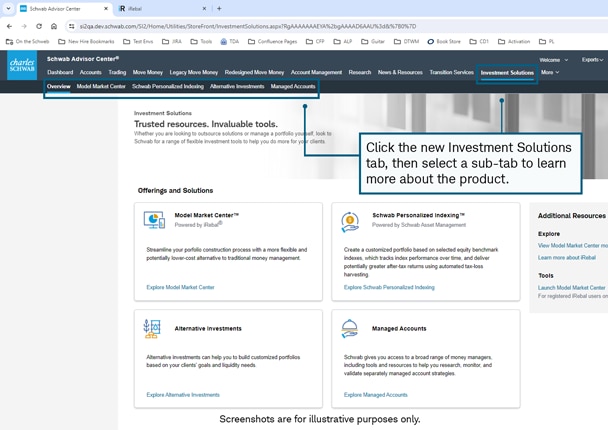Close the Schwab Advisor Center tab

106,9
